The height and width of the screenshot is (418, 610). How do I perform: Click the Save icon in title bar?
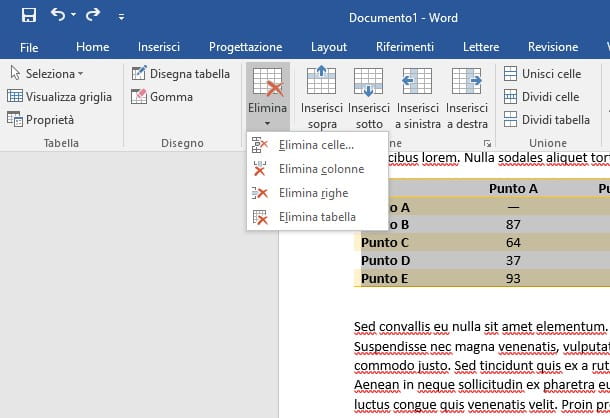coord(28,16)
